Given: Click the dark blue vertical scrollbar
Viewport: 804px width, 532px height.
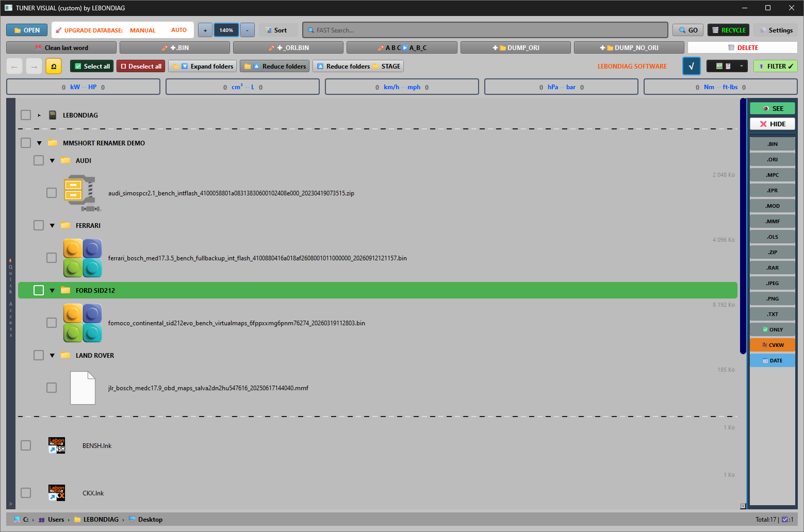Looking at the screenshot, I should (743, 226).
